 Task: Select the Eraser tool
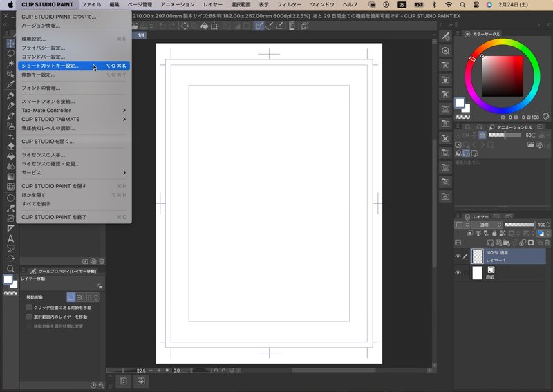pyautogui.click(x=10, y=146)
